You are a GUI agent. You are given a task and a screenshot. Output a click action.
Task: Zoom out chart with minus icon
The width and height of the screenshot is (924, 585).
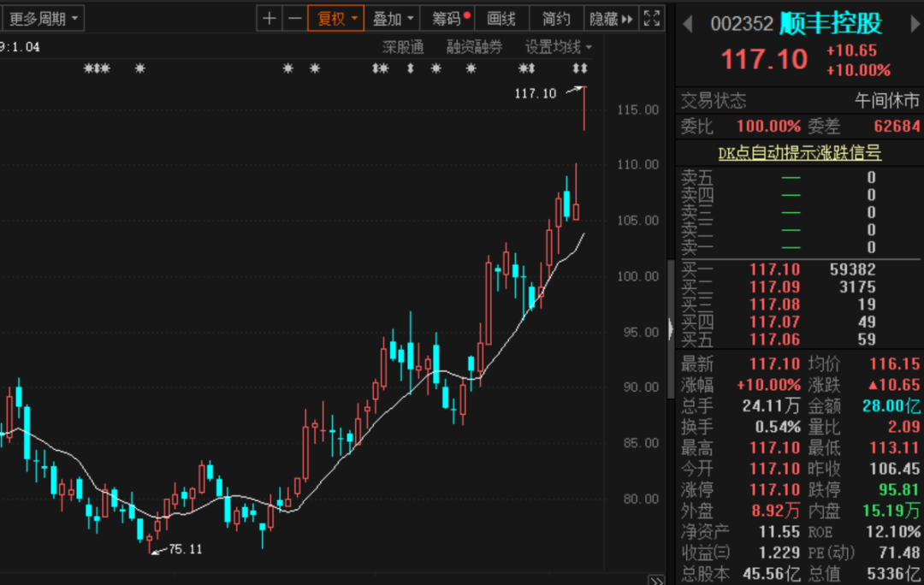click(x=294, y=19)
